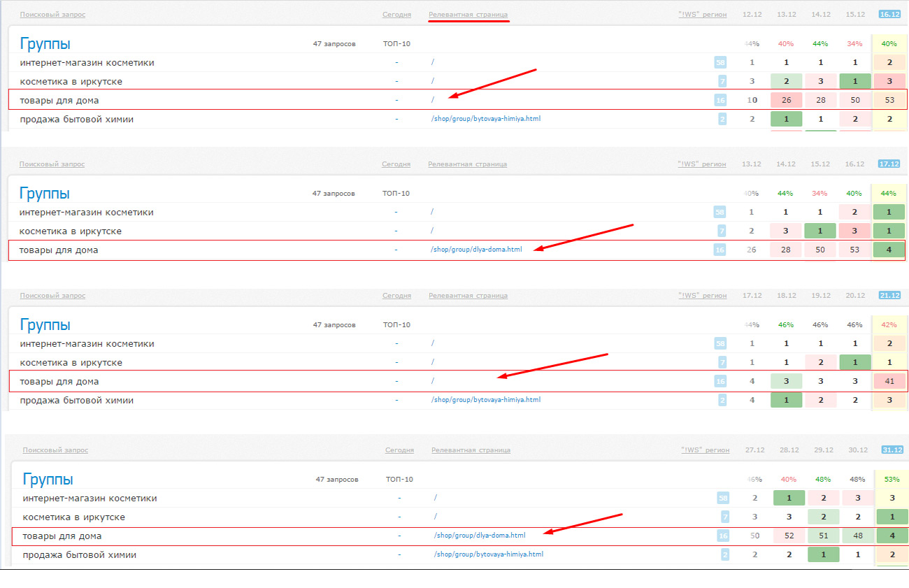This screenshot has width=909, height=588.
Task: Select the highlighted 31.12 date column header
Action: (x=892, y=450)
